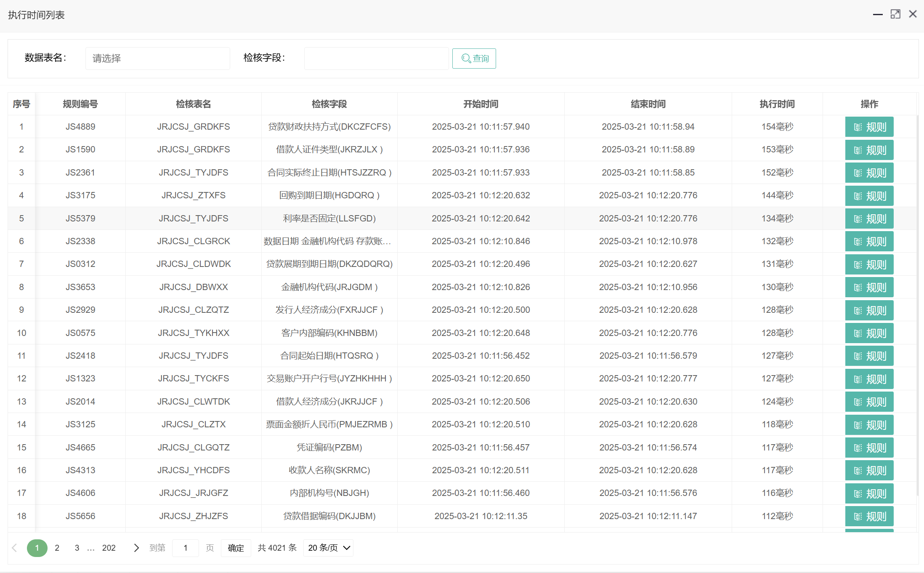Open 规则 for rule JS4889

click(x=869, y=127)
